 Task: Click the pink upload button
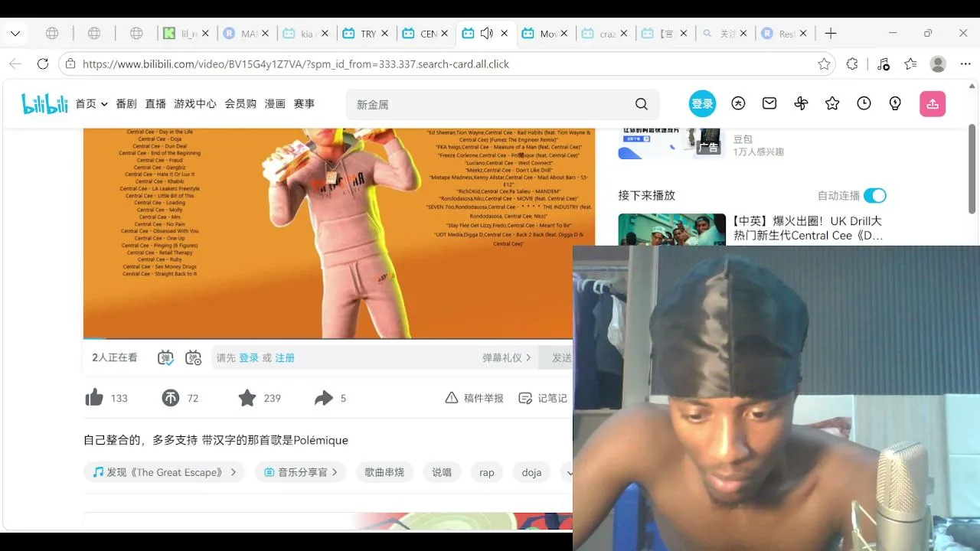click(933, 104)
